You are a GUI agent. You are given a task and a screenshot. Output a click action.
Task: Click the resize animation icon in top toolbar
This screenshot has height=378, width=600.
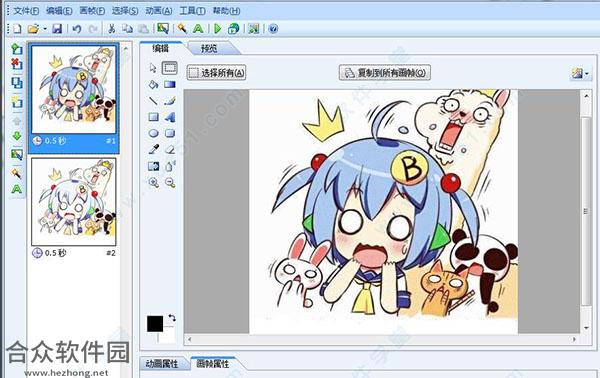pos(253,29)
